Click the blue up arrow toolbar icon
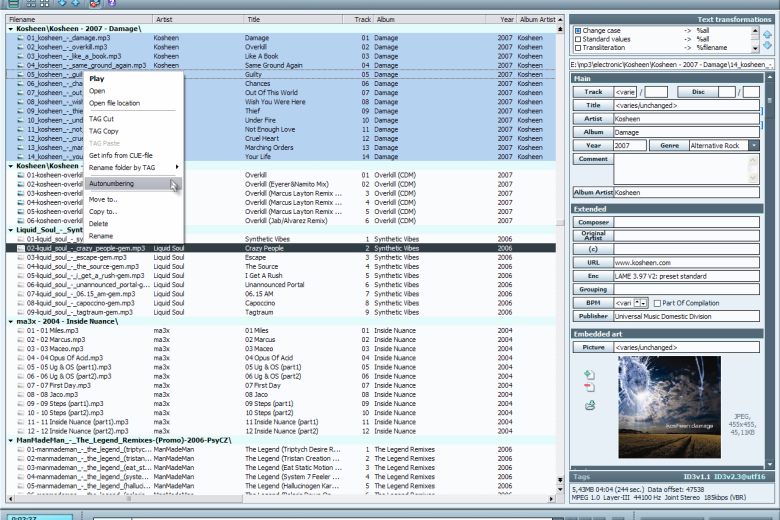The height and width of the screenshot is (520, 780). coord(76,3)
